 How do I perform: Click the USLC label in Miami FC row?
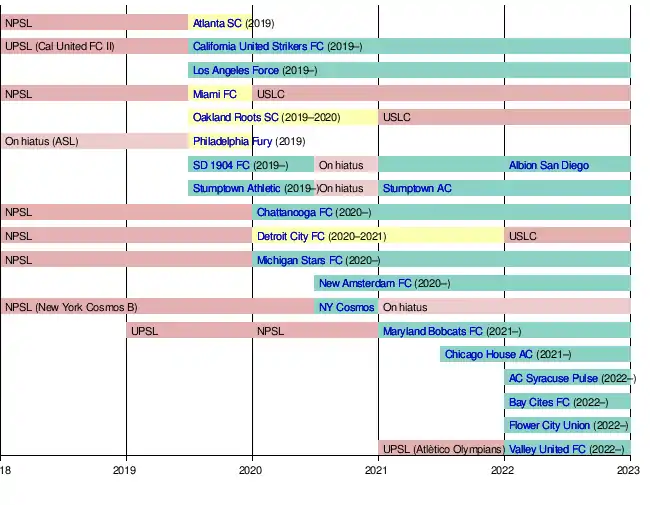coord(271,95)
